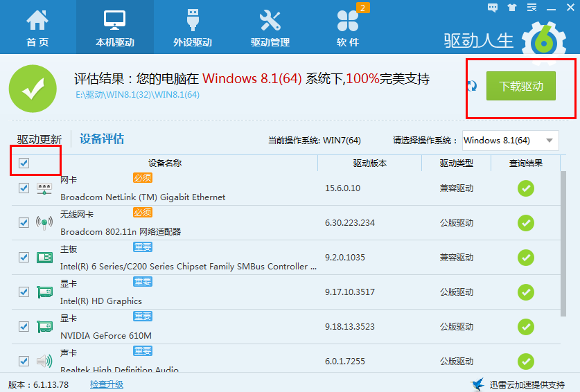Click the 重要 badge on 主板 row

143,247
